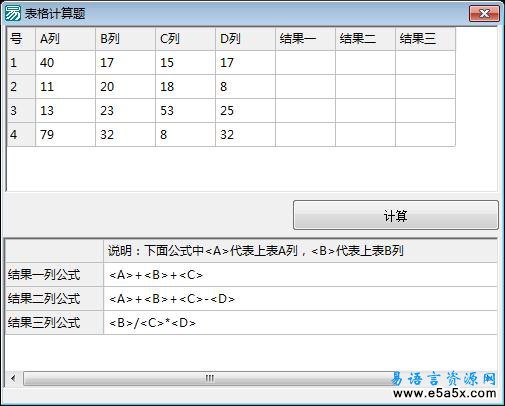Viewport: 505px width, 406px height.
Task: Select the C列 column header
Action: tap(185, 39)
